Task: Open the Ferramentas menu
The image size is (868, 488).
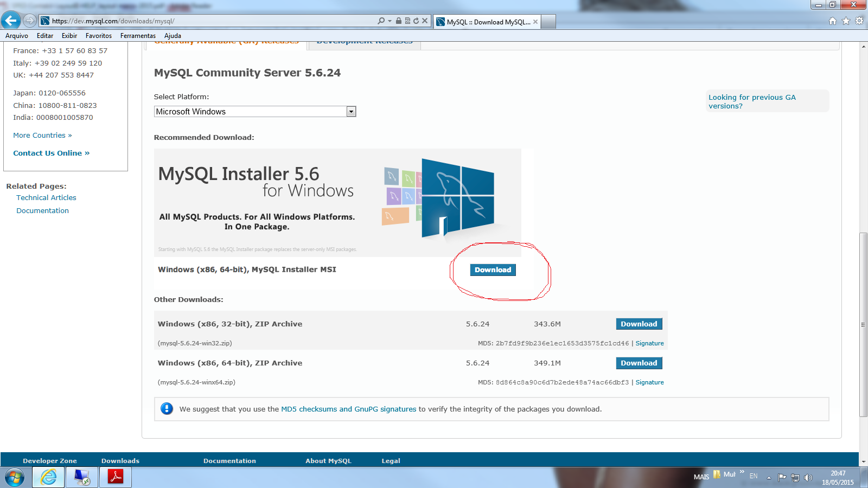Action: coord(138,36)
